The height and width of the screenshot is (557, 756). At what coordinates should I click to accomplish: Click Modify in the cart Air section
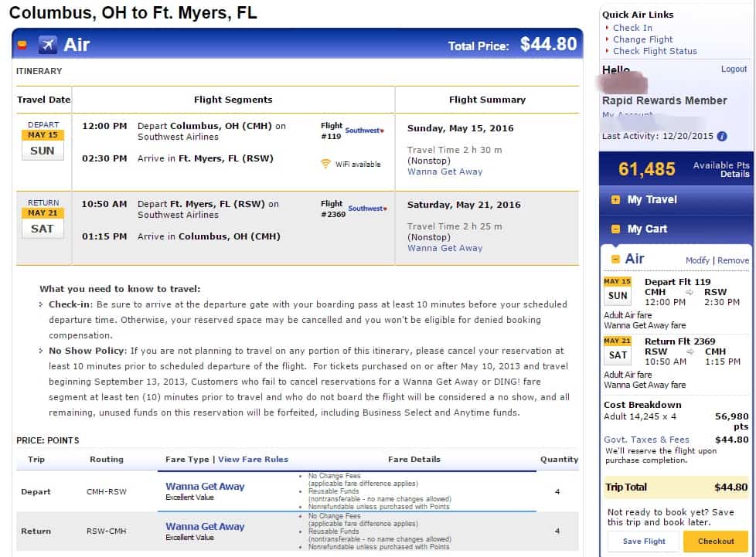(x=698, y=260)
